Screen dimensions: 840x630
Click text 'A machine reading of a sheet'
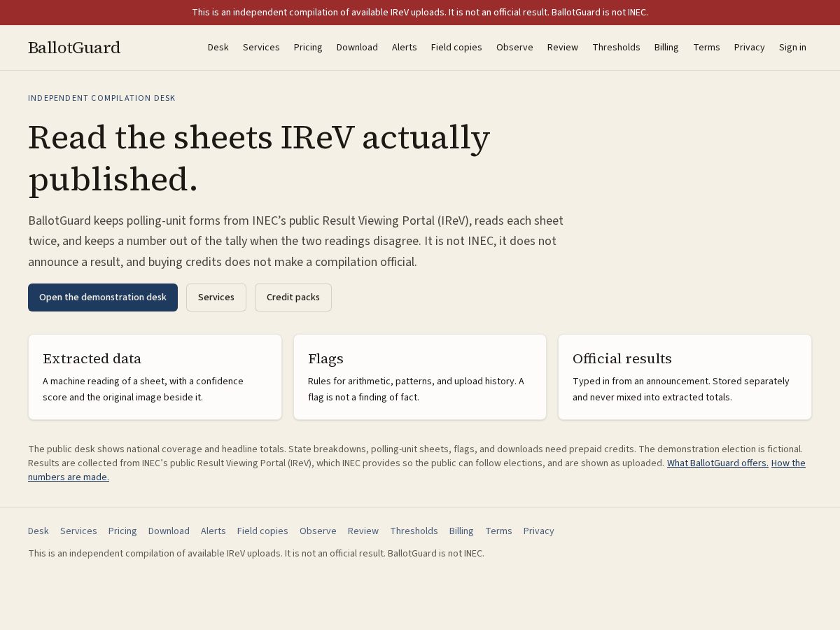coord(105,381)
